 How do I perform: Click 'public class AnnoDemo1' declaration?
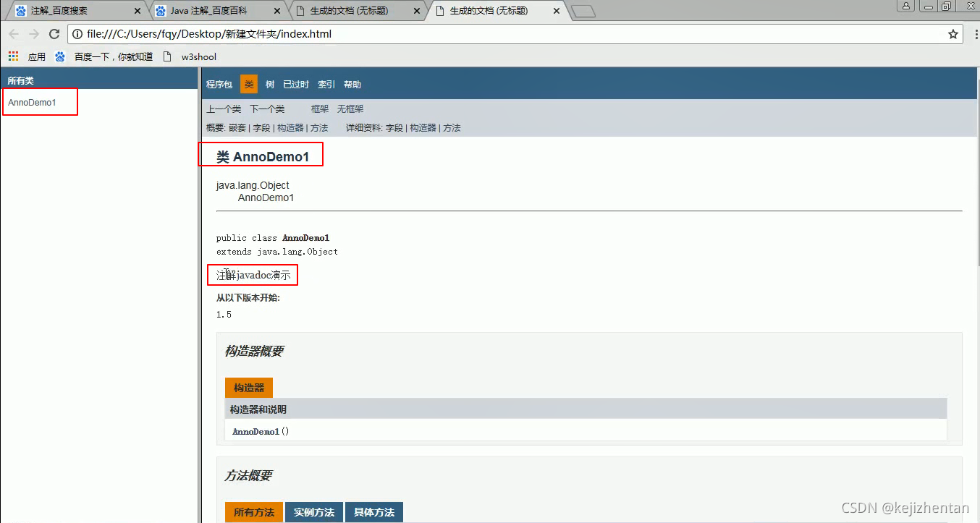click(273, 238)
